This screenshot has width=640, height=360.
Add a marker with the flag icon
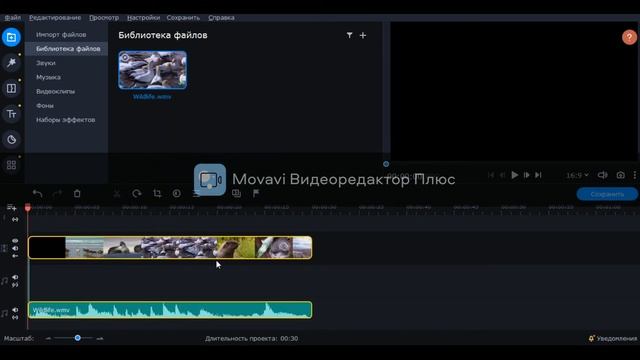pos(256,193)
